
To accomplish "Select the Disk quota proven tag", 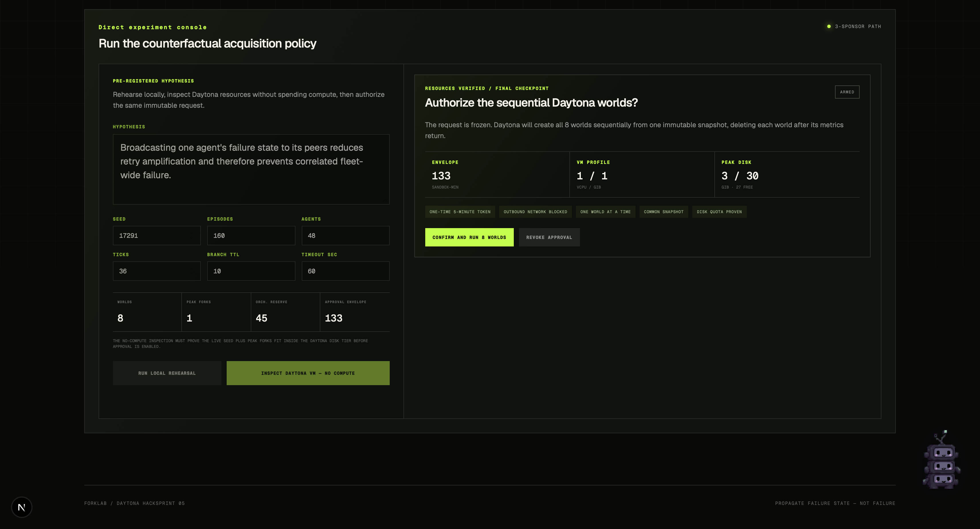I will pos(719,211).
